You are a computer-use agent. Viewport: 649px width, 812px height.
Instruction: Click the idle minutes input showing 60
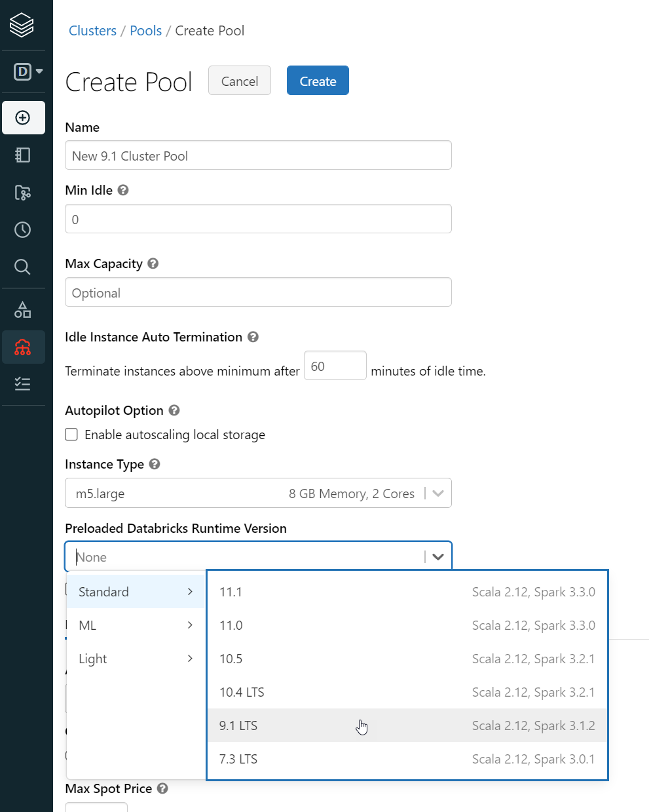(335, 366)
